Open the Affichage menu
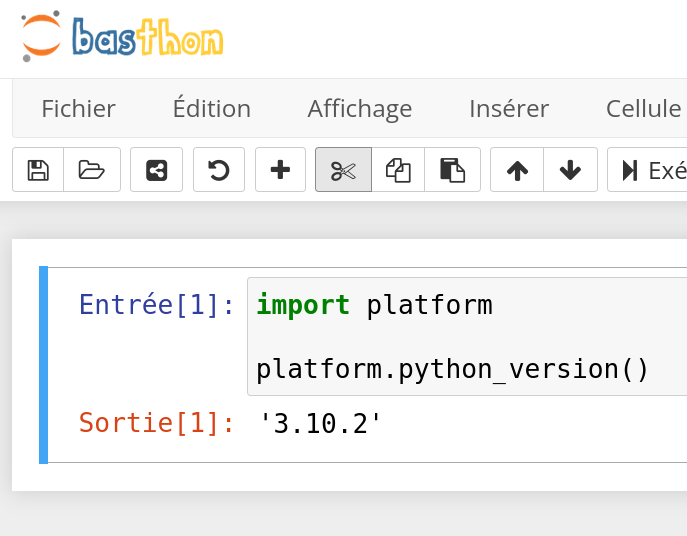The image size is (687, 536). [360, 110]
